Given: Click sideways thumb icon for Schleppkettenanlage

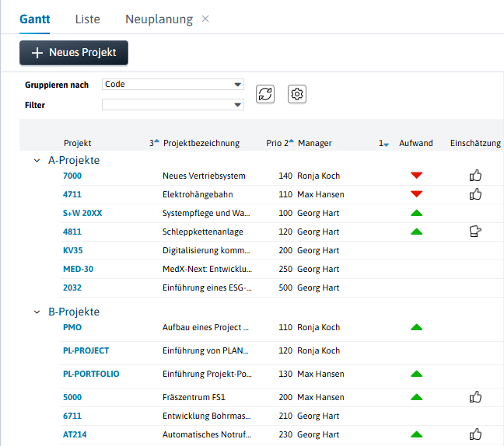Looking at the screenshot, I should pos(475,232).
